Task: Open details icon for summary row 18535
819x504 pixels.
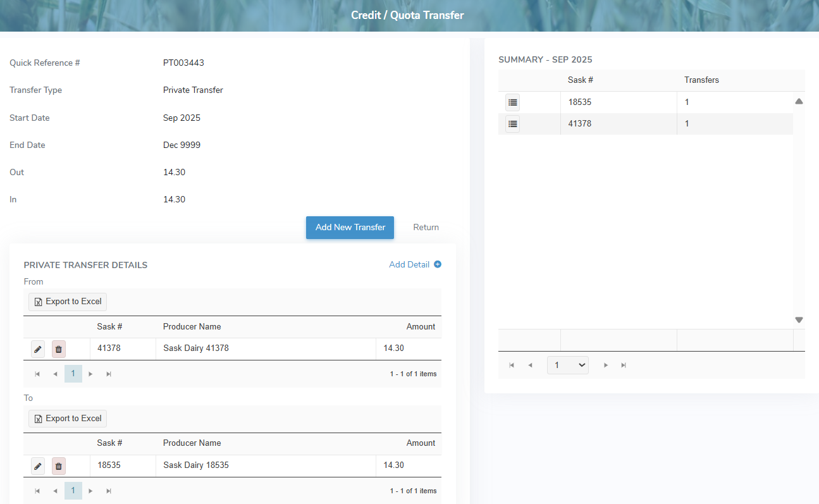Action: [x=512, y=102]
